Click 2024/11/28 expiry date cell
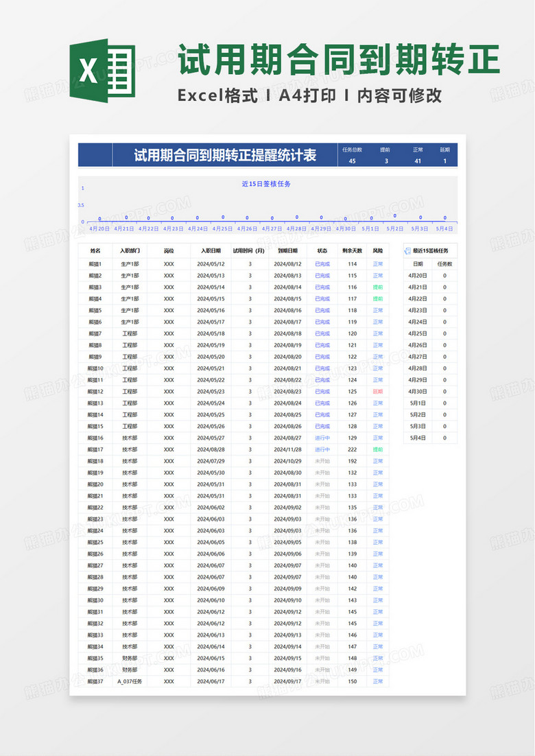This screenshot has width=535, height=756. click(x=287, y=449)
